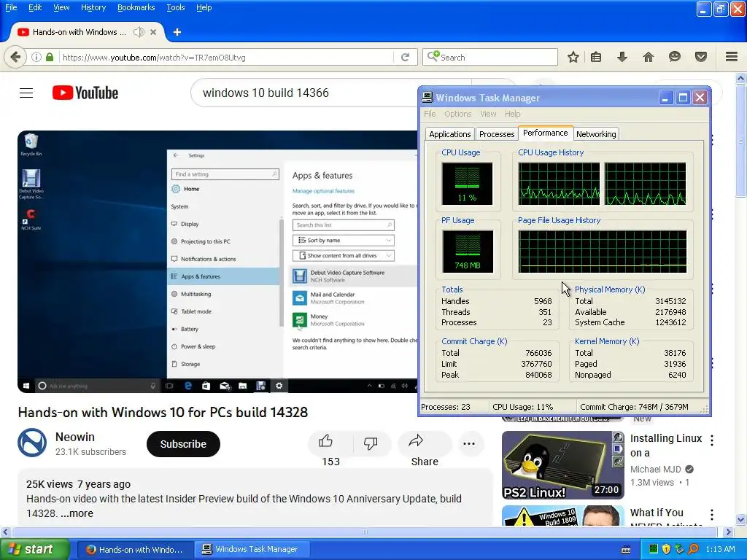Click the keyboard icon in the taskbar
This screenshot has height=560, width=747.
[x=626, y=550]
